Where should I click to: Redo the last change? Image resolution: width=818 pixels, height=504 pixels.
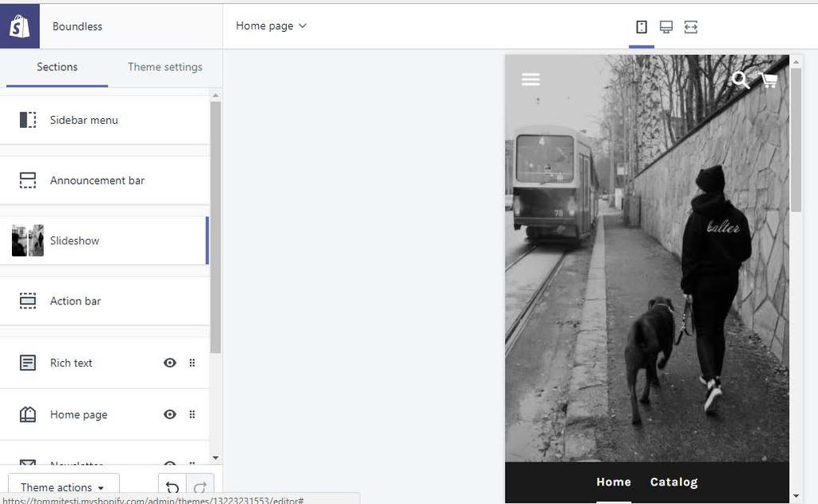tap(200, 487)
